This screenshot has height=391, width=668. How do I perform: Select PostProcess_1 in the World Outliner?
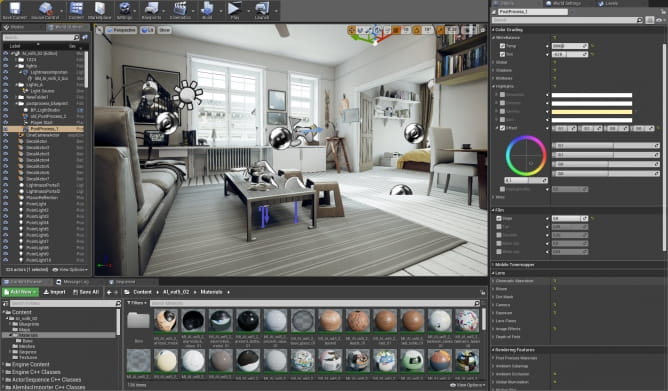44,129
